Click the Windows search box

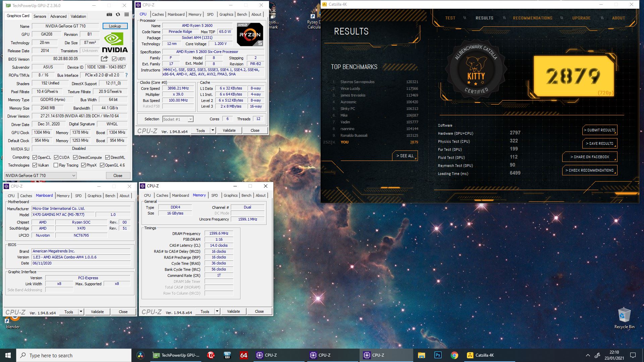74,355
